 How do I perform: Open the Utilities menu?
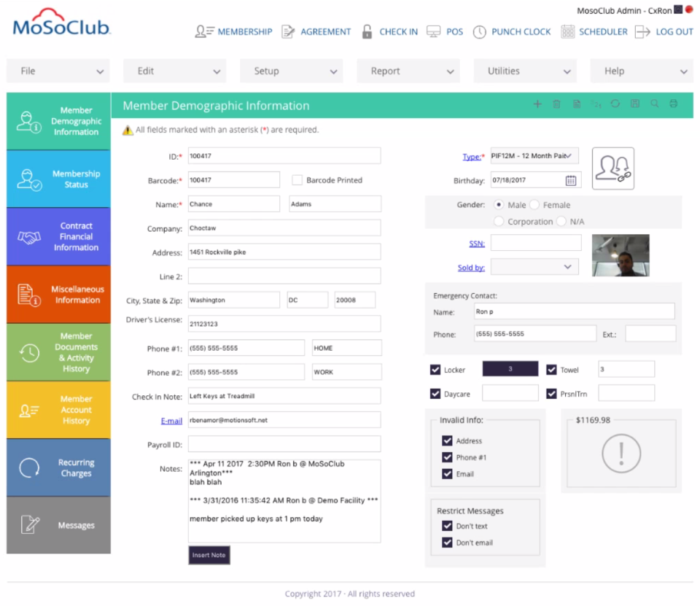[x=525, y=71]
